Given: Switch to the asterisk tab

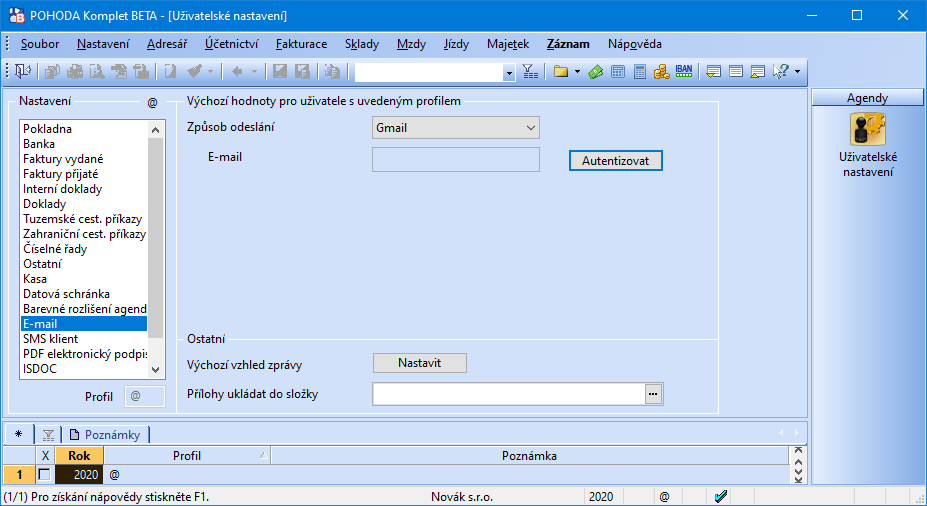Looking at the screenshot, I should [x=19, y=434].
